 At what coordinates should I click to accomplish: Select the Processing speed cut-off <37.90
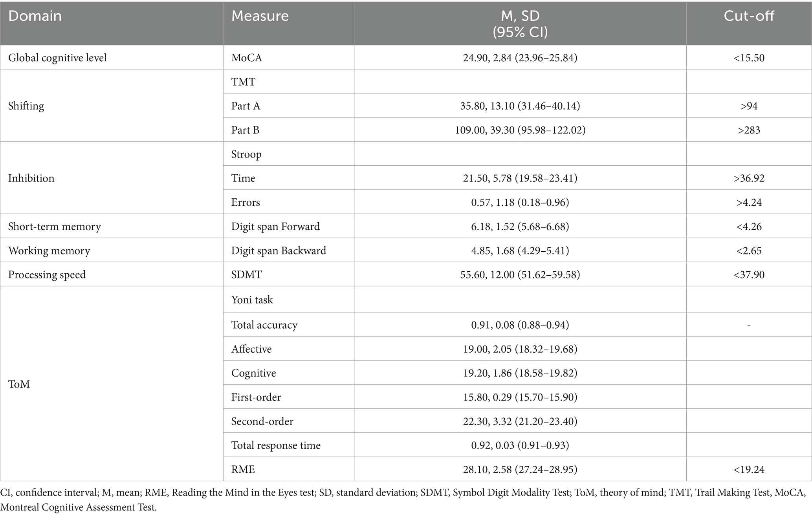[x=749, y=274]
